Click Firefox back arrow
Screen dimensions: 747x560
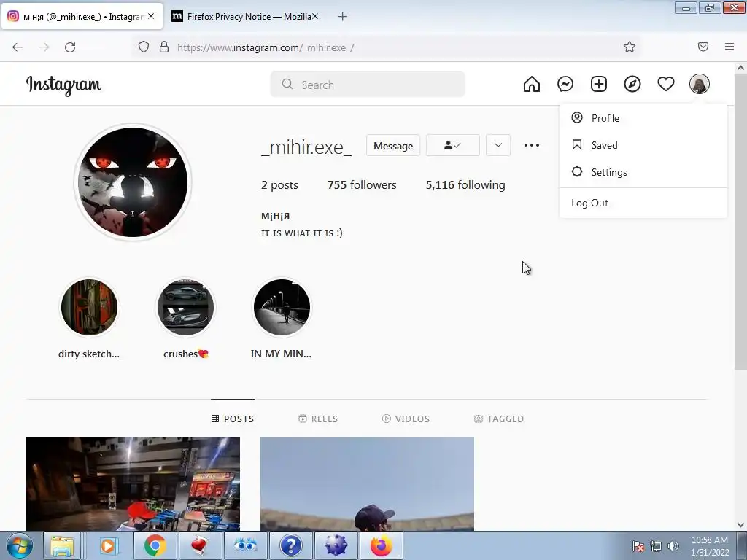coord(18,47)
